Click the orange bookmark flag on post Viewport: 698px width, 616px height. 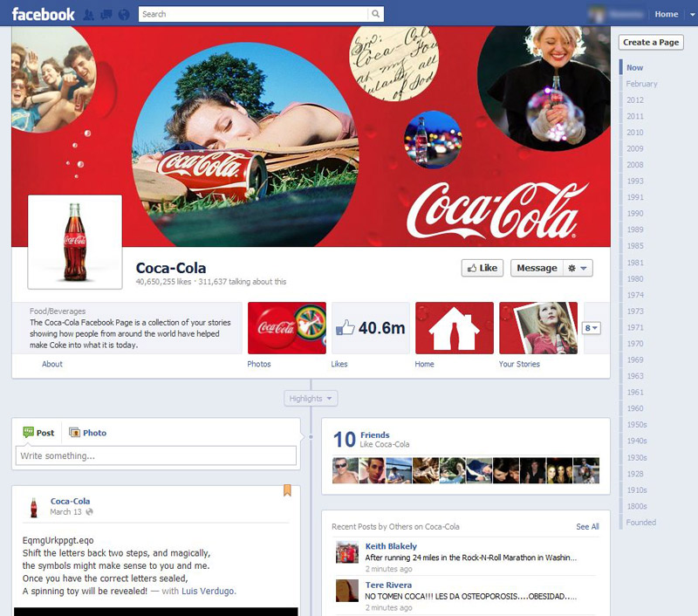pyautogui.click(x=288, y=490)
